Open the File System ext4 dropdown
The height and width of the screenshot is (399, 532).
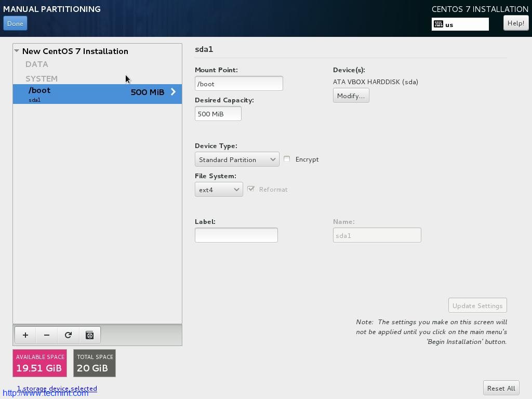(219, 189)
